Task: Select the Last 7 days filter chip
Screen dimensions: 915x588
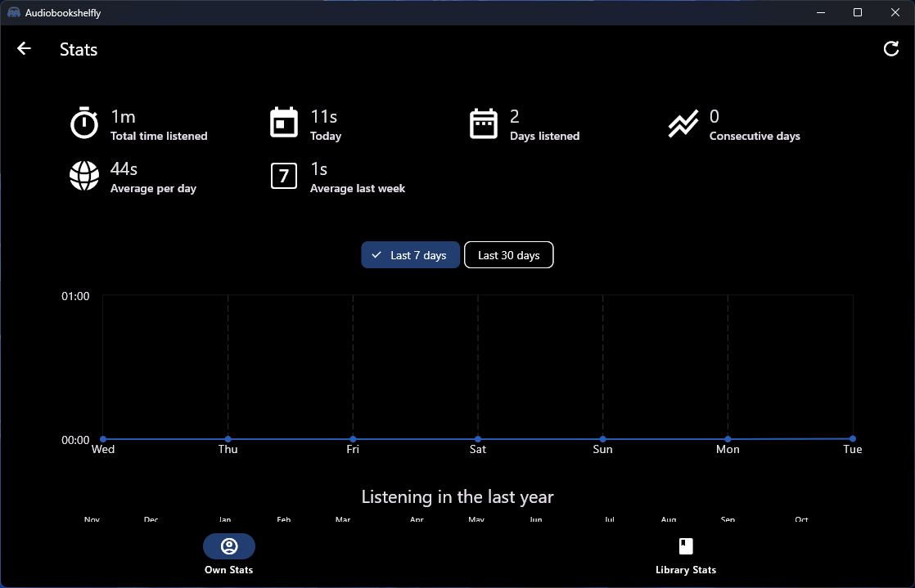Action: click(410, 255)
